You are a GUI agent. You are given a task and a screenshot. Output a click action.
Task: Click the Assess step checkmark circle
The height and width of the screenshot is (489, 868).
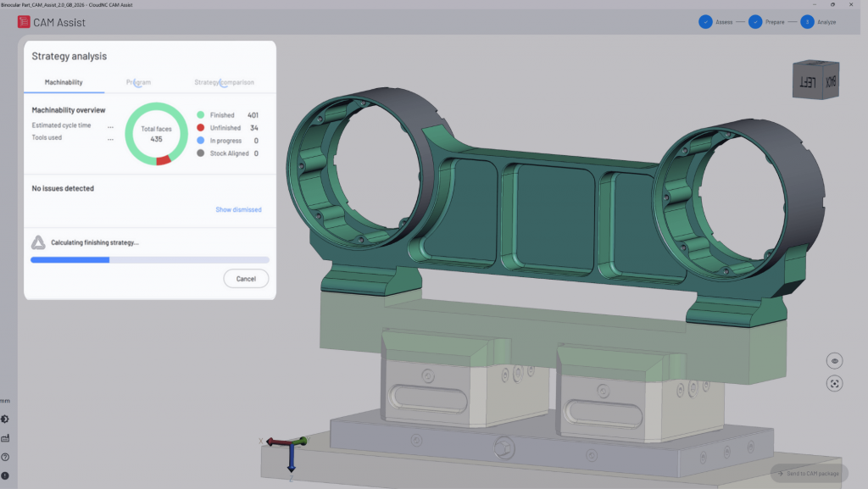(x=705, y=22)
